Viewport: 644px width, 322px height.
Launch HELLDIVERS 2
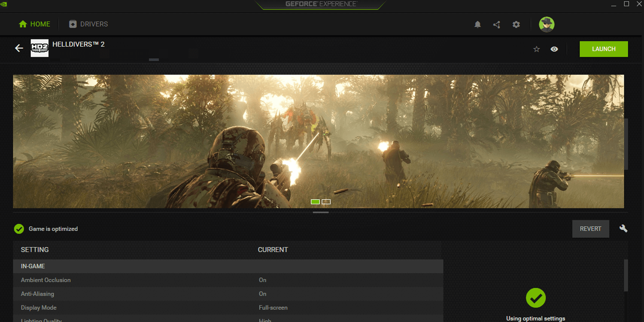tap(604, 49)
